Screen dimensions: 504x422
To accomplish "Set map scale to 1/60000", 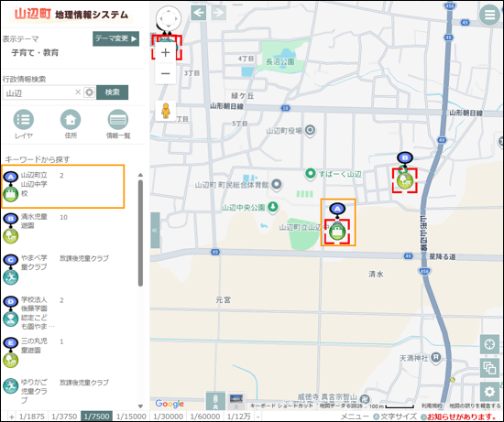I will (x=205, y=417).
